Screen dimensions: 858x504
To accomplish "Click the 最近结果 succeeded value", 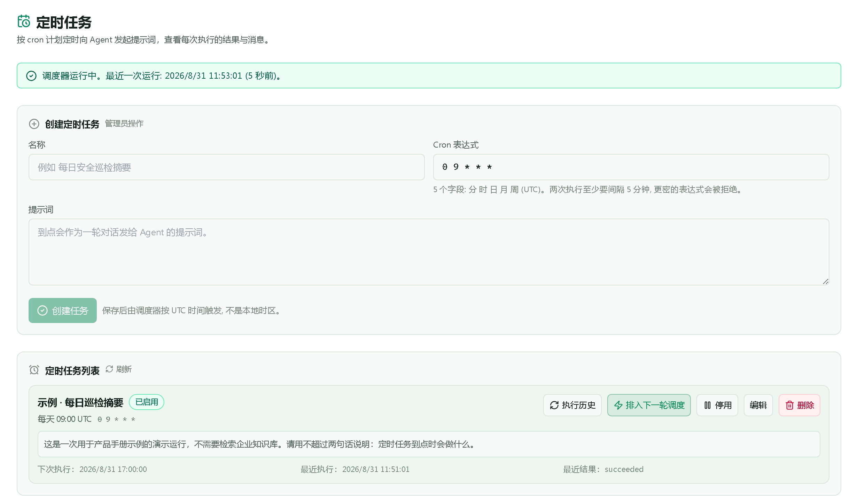I will coord(624,469).
